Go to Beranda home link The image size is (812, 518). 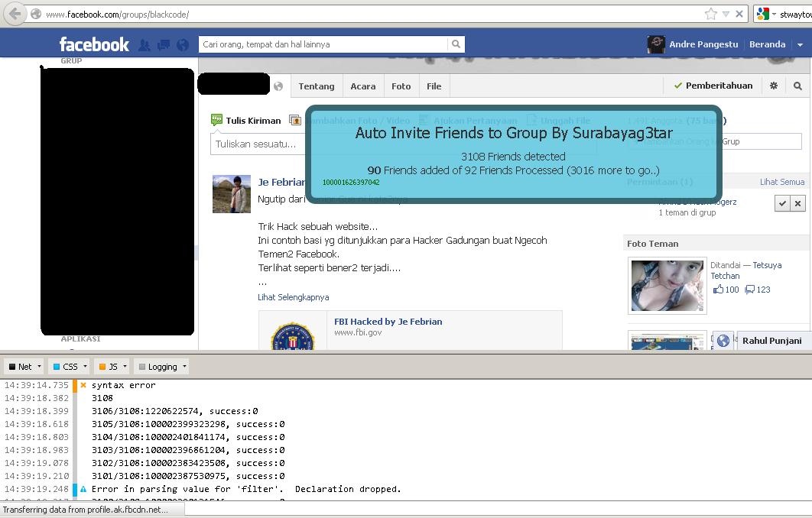[767, 44]
